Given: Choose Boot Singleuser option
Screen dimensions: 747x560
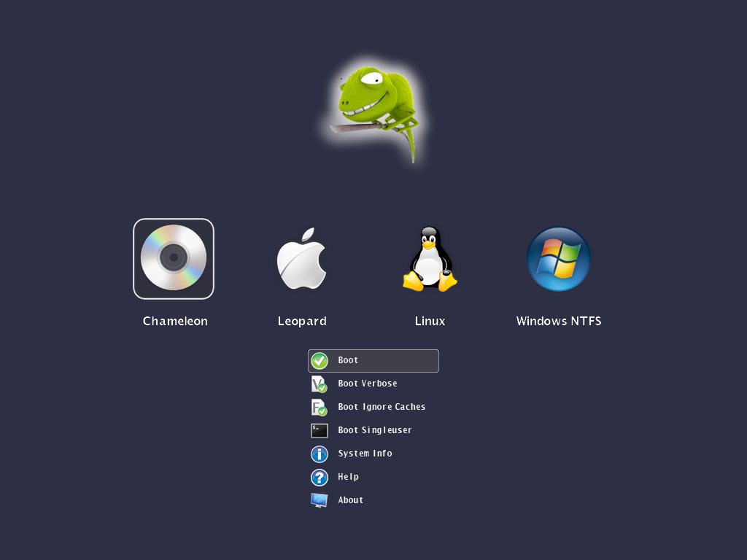Looking at the screenshot, I should pyautogui.click(x=373, y=430).
